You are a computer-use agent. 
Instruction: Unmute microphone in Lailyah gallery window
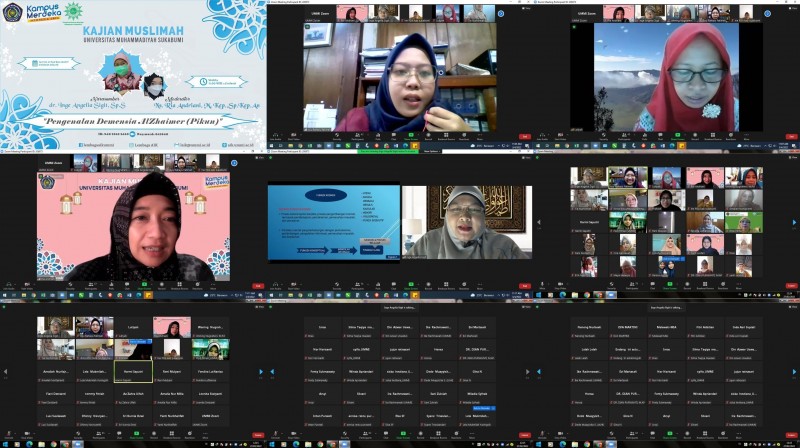(x=9, y=435)
